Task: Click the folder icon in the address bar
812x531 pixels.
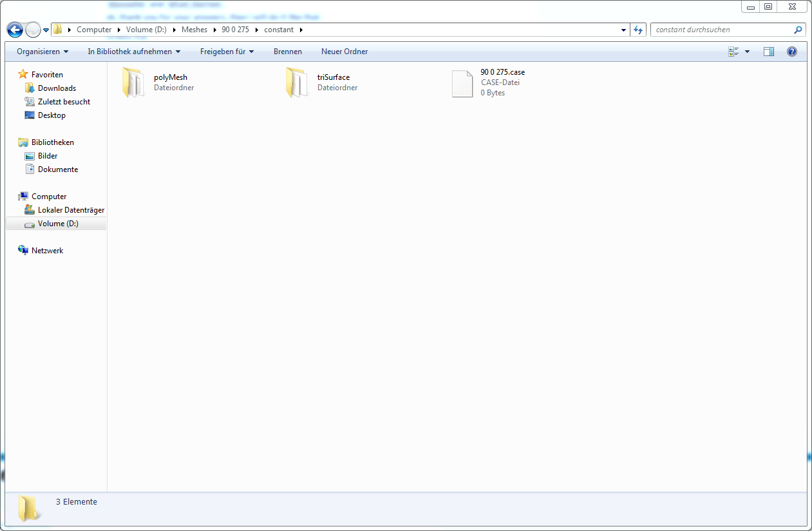Action: pyautogui.click(x=58, y=30)
